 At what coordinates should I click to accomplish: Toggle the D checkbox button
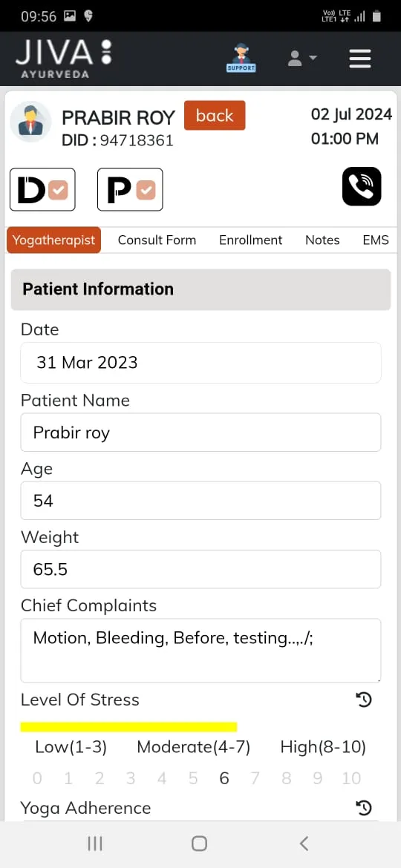(x=42, y=190)
